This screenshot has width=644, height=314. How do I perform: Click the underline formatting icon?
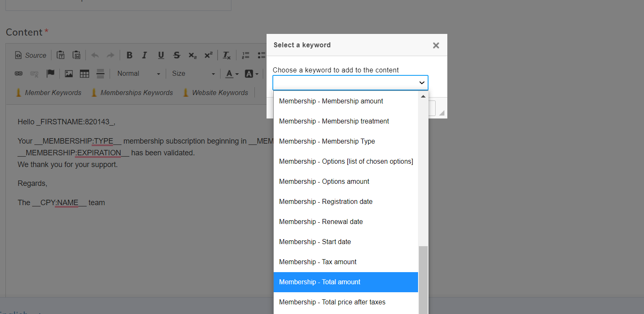161,55
